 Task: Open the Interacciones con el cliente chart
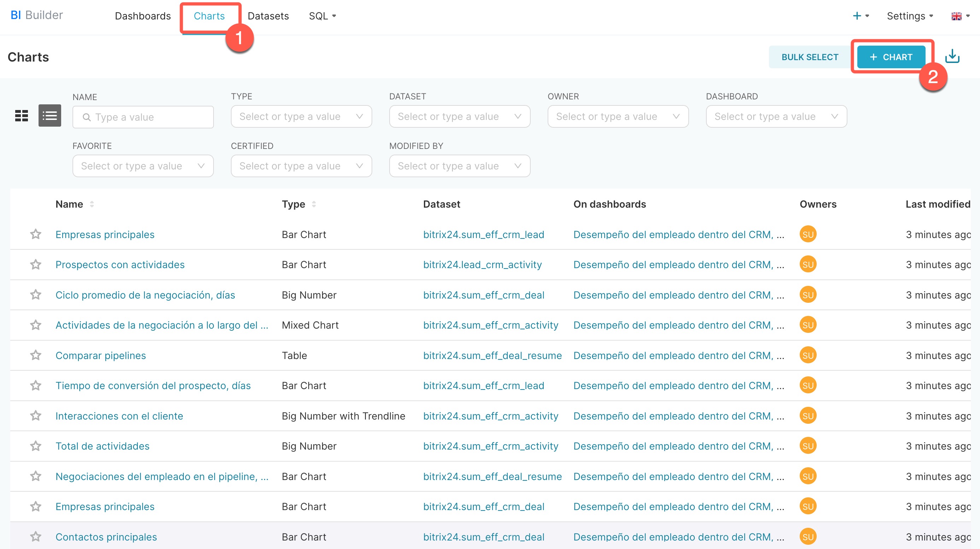coord(119,416)
